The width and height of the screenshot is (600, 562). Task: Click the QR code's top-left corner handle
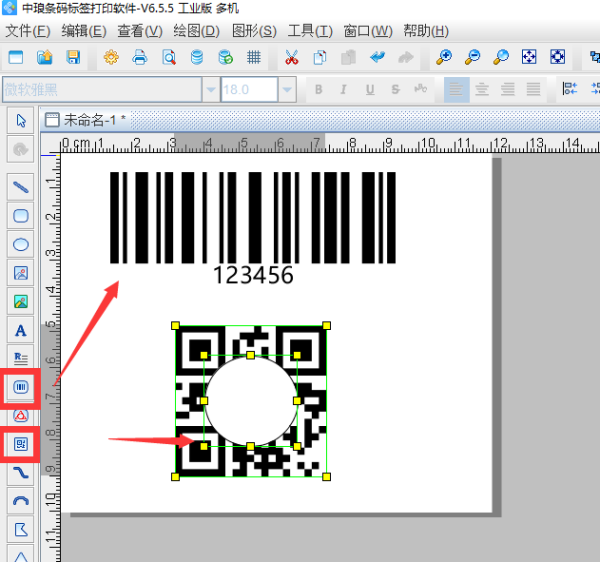coord(175,326)
